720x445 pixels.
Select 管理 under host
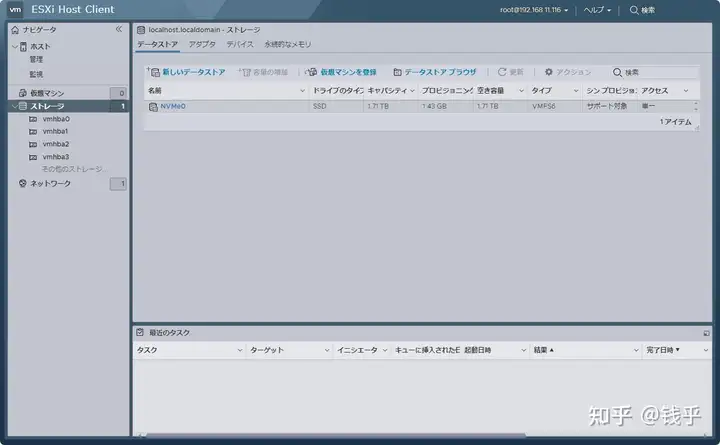coord(36,59)
